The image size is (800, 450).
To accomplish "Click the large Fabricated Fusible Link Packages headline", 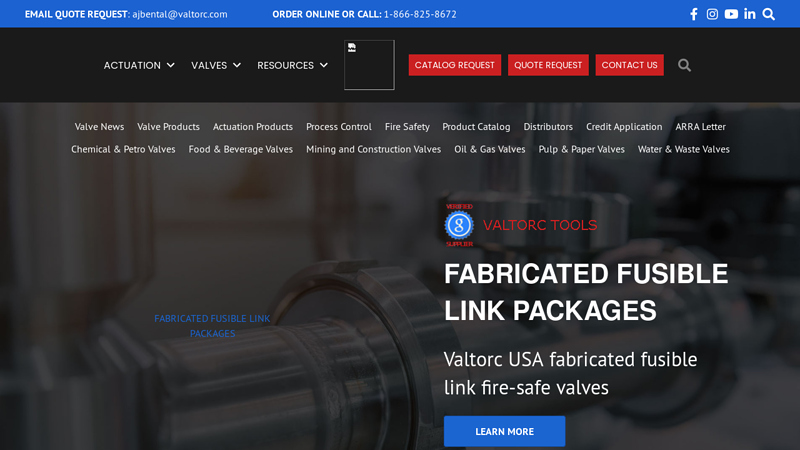I will pyautogui.click(x=586, y=292).
